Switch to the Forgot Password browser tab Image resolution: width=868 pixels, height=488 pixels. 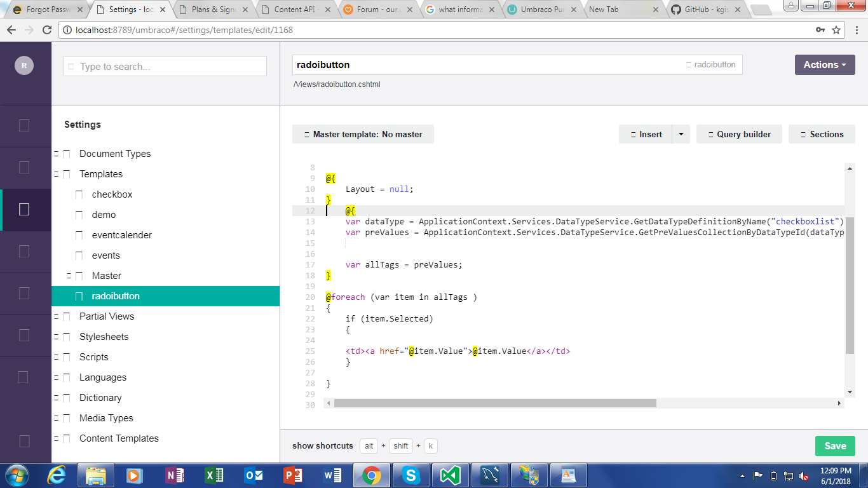48,10
